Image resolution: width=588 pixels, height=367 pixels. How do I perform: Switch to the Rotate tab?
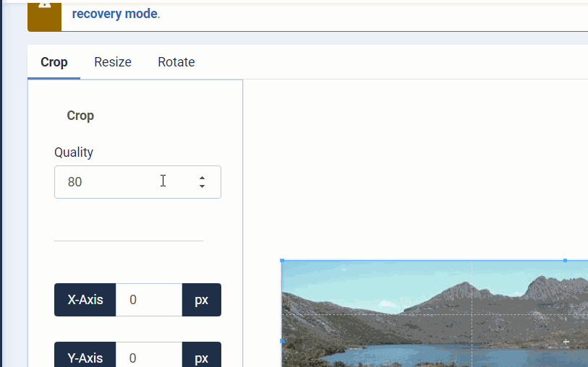[x=176, y=62]
